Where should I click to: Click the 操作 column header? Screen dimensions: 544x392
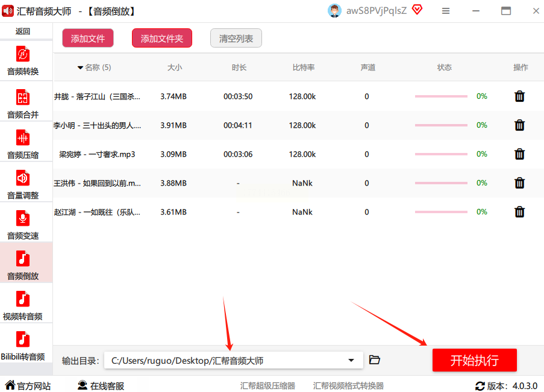pos(521,67)
